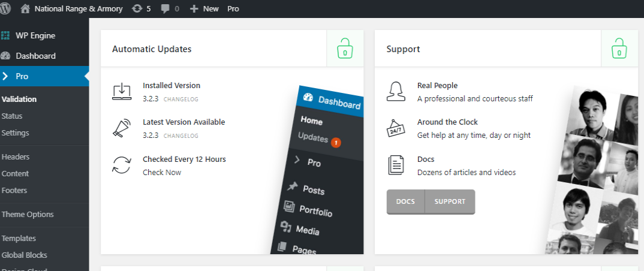Click 'Dozens of articles and videos' text

pyautogui.click(x=467, y=173)
